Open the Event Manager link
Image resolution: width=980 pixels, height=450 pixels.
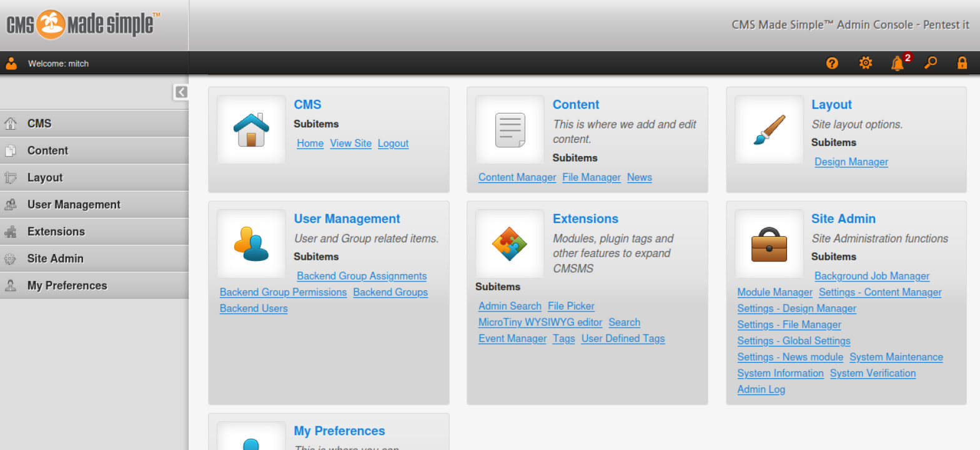pyautogui.click(x=512, y=338)
